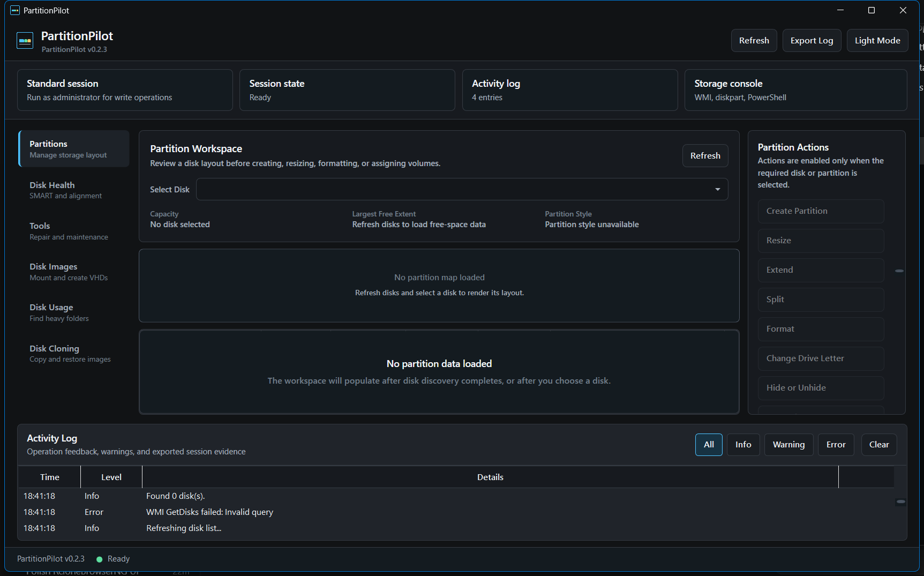The height and width of the screenshot is (576, 924).
Task: Clear the activity log
Action: tap(879, 445)
